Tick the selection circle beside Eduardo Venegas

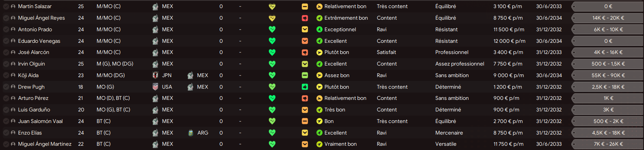[6, 41]
